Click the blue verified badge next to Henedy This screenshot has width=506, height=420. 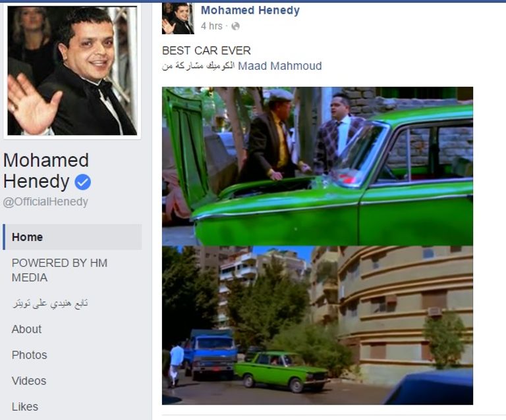coord(82,182)
